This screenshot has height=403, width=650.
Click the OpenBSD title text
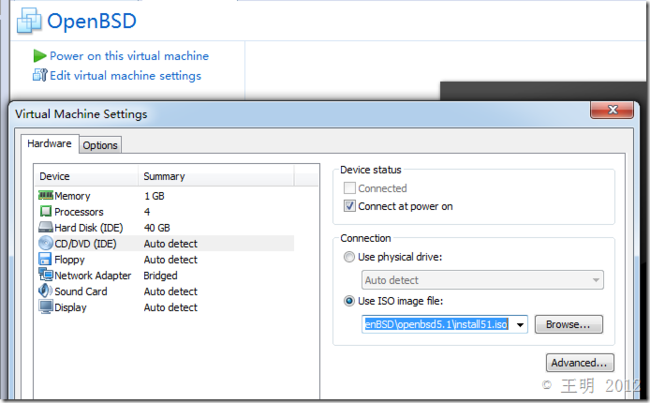(92, 21)
